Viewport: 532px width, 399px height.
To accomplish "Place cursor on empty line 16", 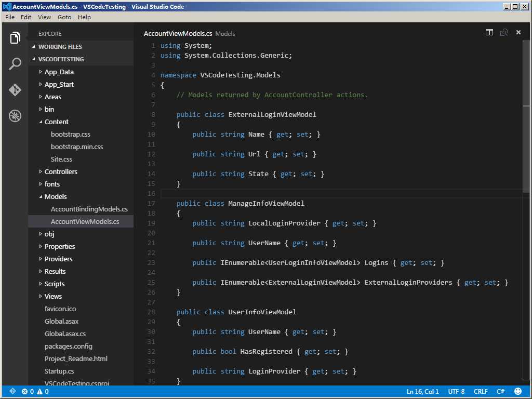I will [341, 194].
